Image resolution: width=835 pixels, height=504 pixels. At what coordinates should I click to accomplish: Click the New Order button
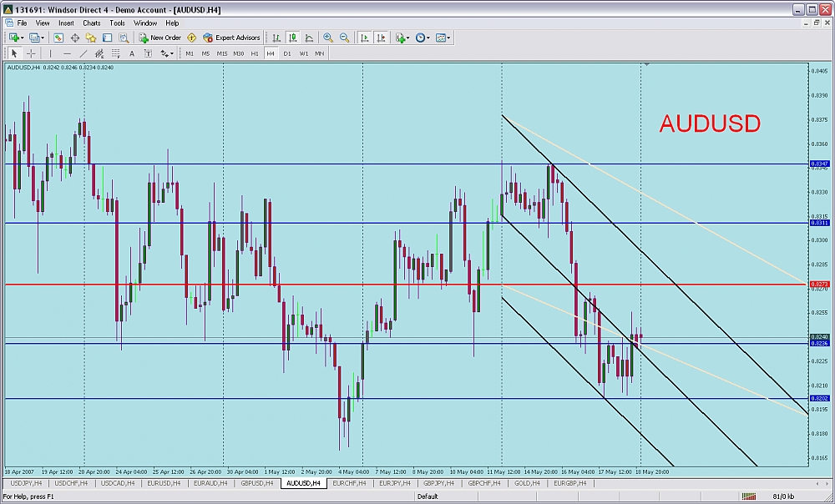(160, 38)
